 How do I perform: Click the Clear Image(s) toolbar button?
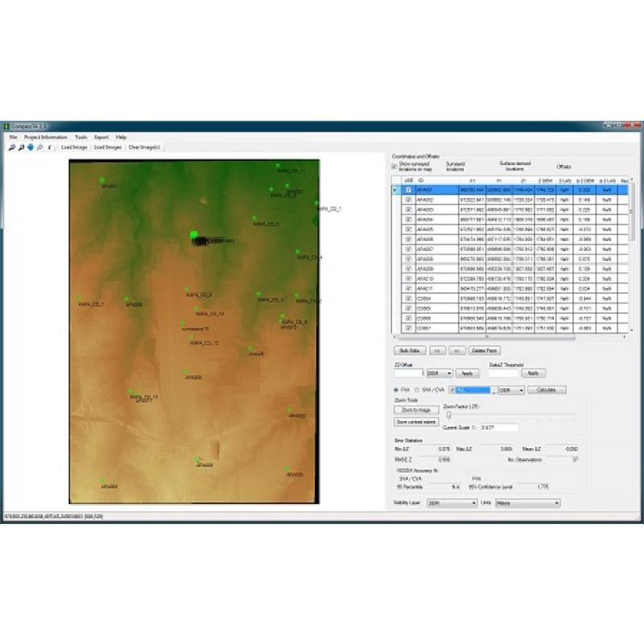coord(145,147)
